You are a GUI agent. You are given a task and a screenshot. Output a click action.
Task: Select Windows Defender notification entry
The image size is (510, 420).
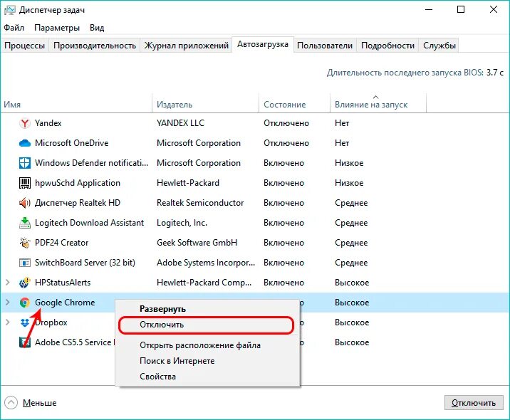click(91, 163)
